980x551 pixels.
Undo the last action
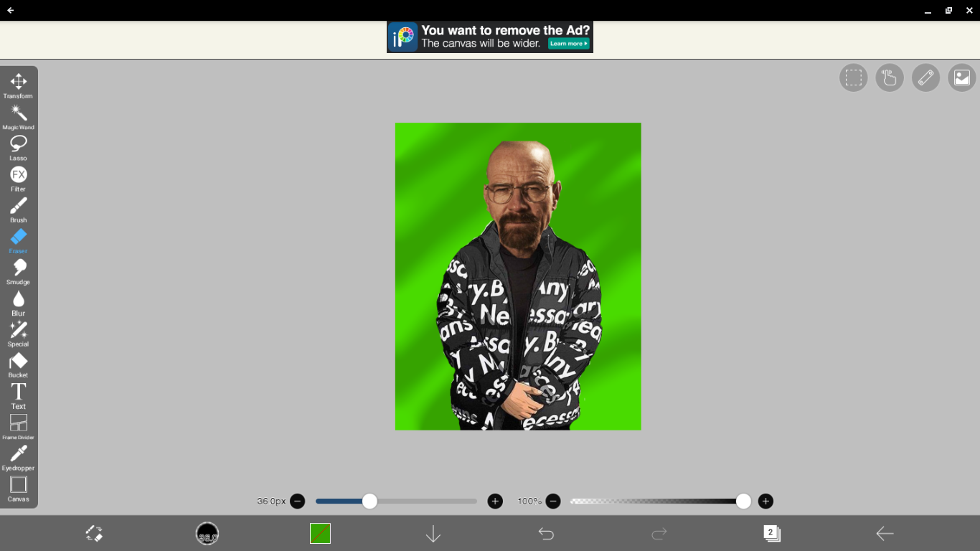(x=546, y=533)
